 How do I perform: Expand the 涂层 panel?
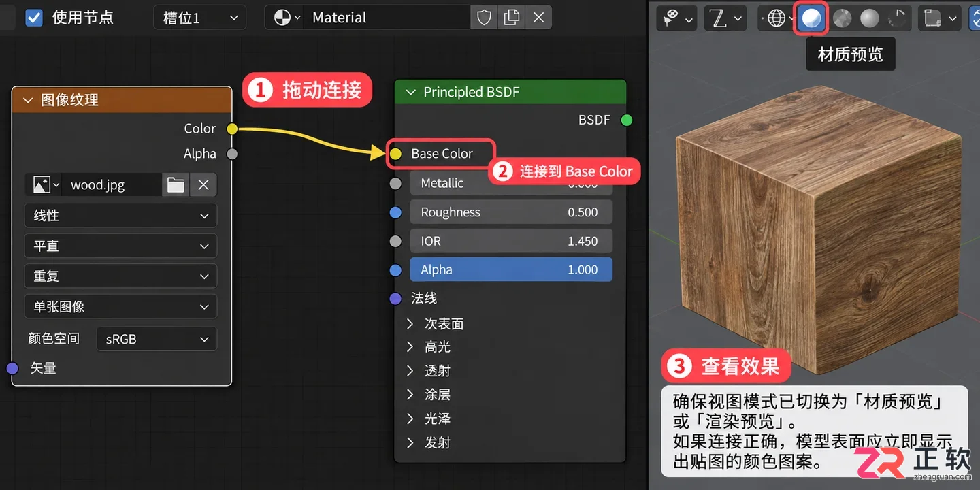410,395
